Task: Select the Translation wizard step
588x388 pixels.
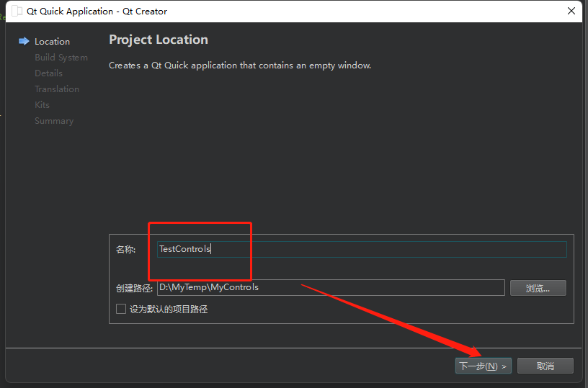Action: [57, 89]
